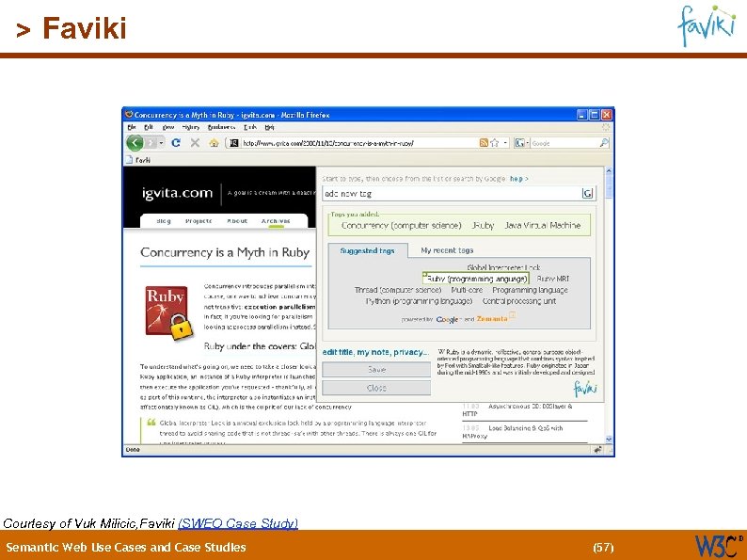This screenshot has height=560, width=747.
Task: Click the page's vertical scrollbar down arrow
Action: click(x=609, y=439)
